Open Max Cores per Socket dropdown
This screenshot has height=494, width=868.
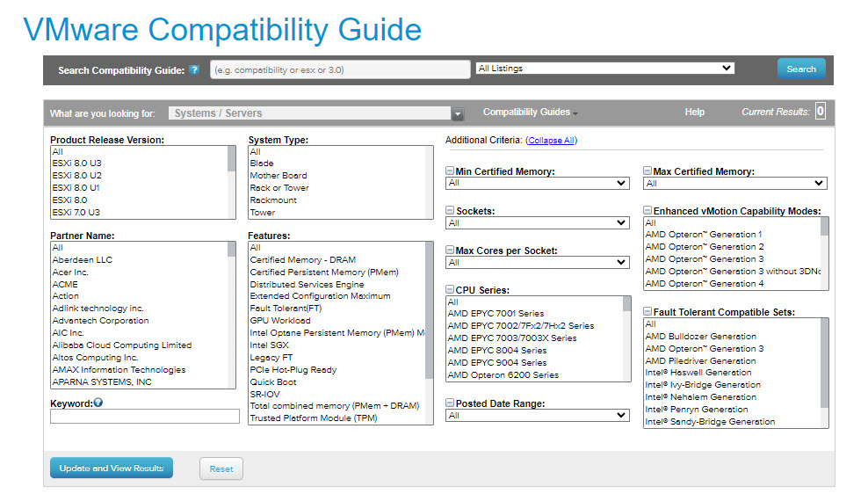537,263
